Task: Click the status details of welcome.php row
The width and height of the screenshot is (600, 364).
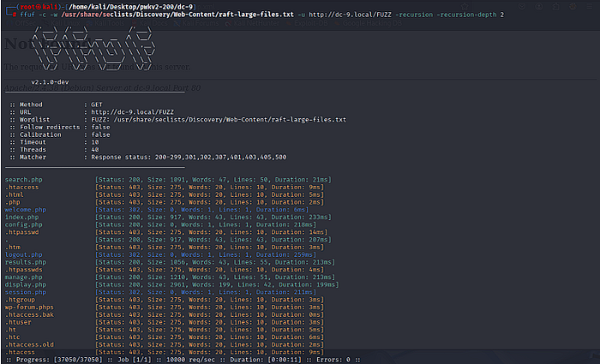Action: pyautogui.click(x=201, y=210)
